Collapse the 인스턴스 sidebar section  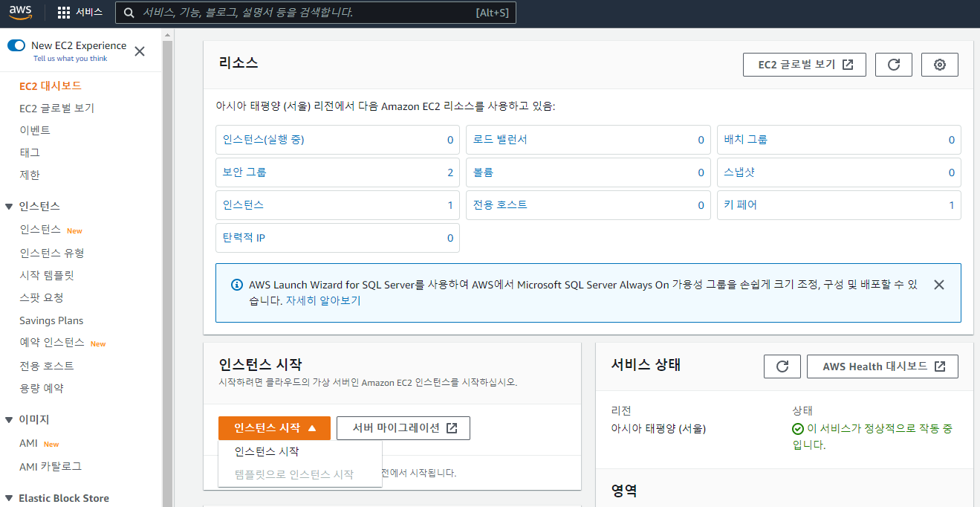click(9, 207)
